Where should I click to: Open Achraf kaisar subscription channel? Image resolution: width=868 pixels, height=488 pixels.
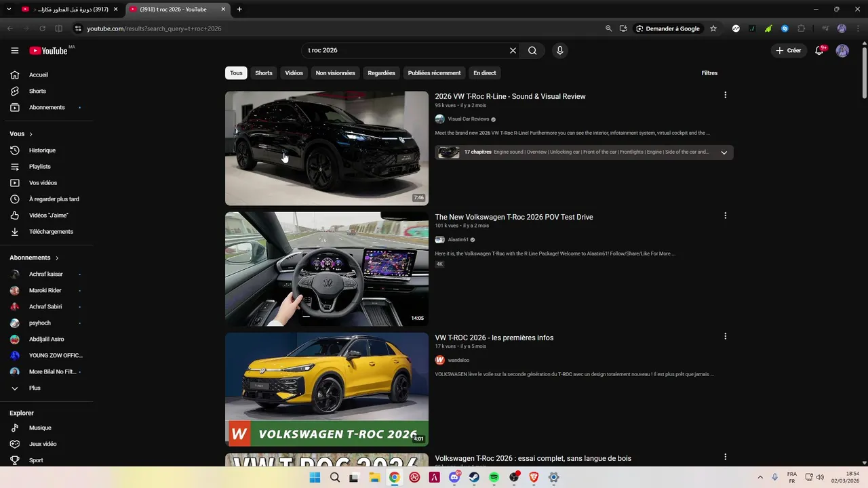(x=46, y=274)
